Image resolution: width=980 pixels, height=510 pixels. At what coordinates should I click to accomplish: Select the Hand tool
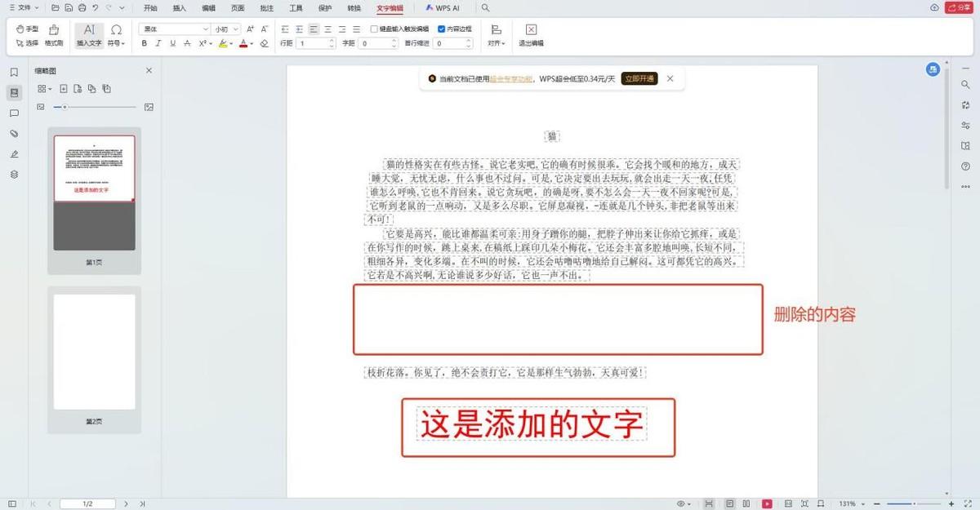(27, 29)
